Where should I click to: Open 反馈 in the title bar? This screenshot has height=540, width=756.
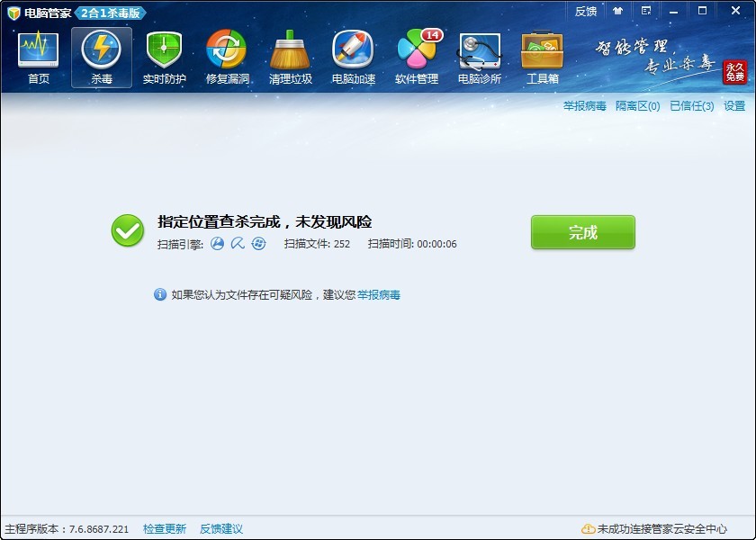(586, 12)
